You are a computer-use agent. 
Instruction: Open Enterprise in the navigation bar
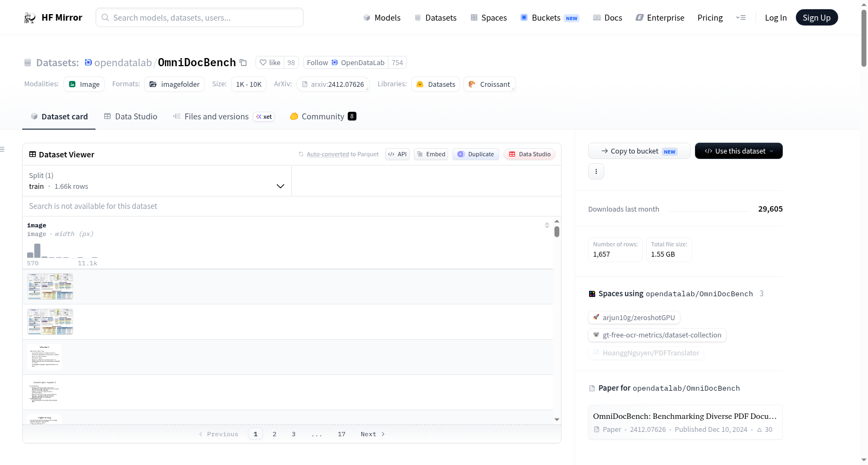pos(660,18)
